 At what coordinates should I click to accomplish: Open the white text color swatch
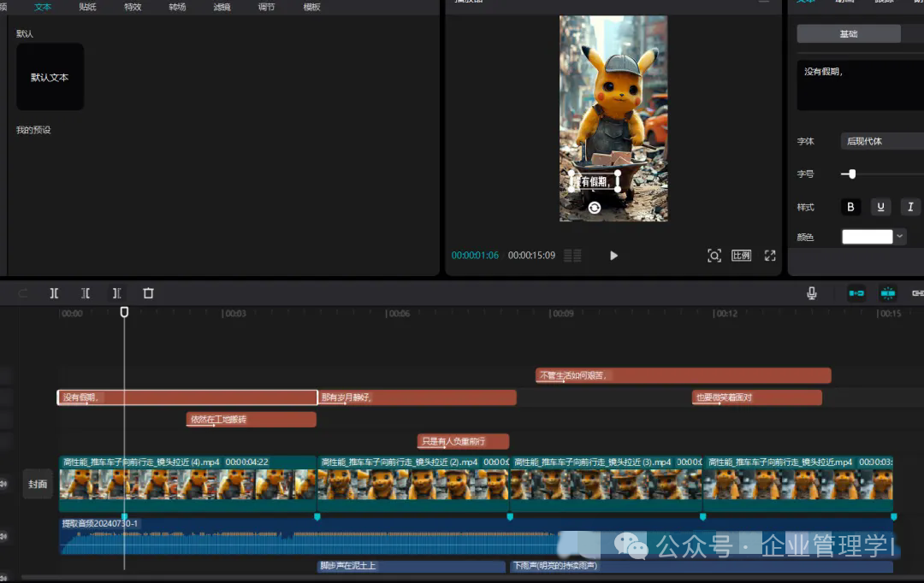pyautogui.click(x=868, y=237)
